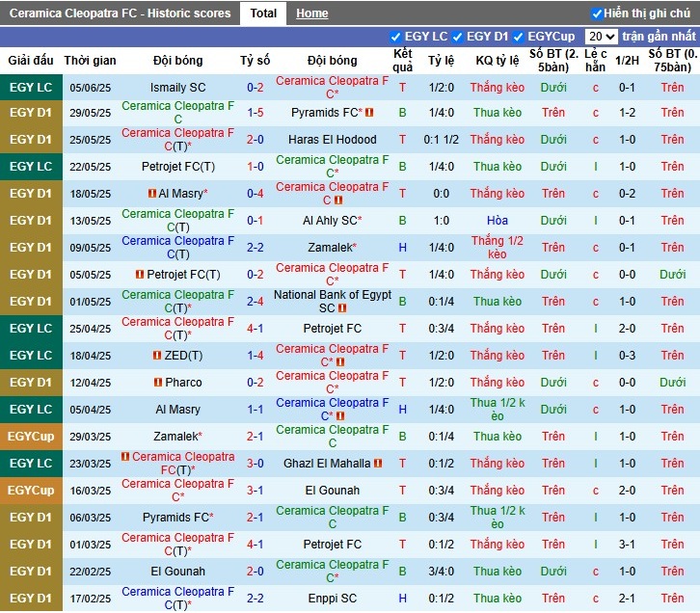Click the 'KQ tỷ lệ' column header
700x613 pixels.
tap(497, 60)
